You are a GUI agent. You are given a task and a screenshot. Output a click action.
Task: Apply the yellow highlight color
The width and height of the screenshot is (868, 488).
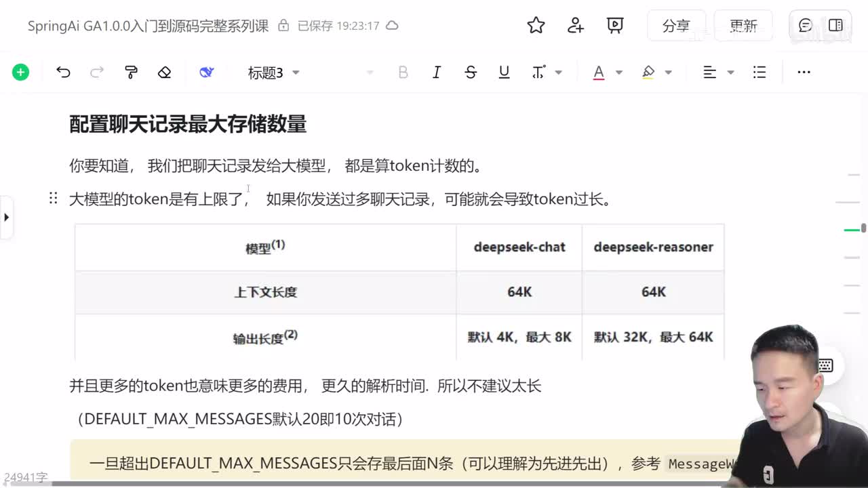tap(648, 73)
